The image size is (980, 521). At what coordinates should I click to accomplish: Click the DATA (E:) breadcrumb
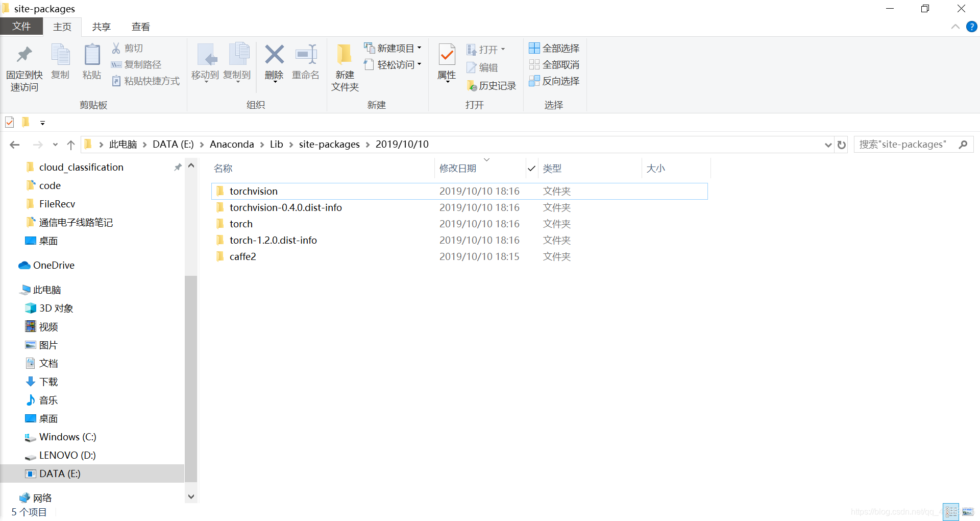coord(173,145)
